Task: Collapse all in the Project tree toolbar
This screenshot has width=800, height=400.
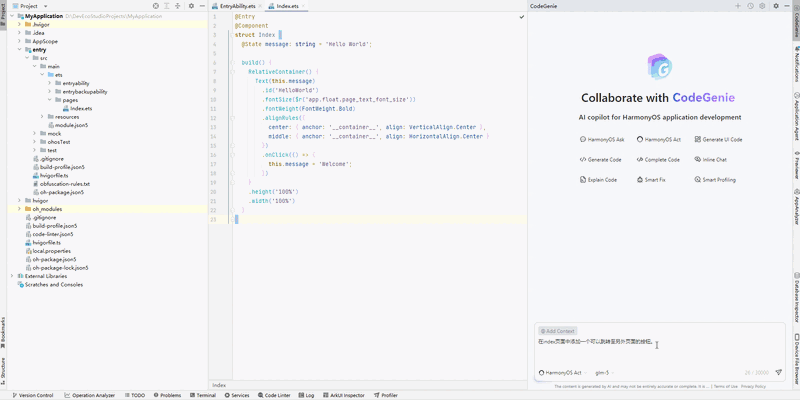Action: (177, 6)
